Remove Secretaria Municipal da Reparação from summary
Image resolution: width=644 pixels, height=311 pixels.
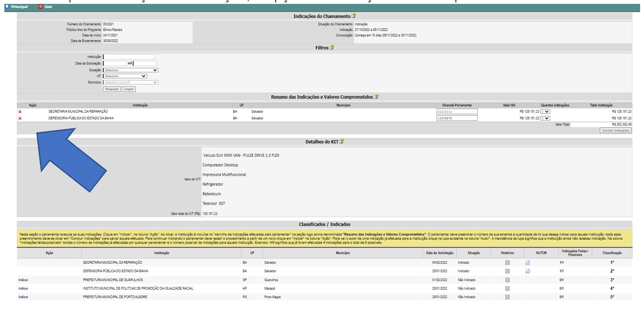pos(20,111)
